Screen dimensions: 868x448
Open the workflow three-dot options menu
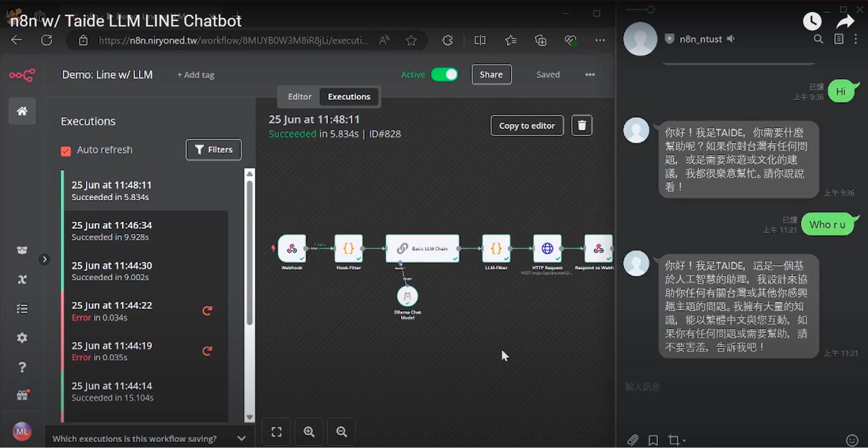click(590, 75)
